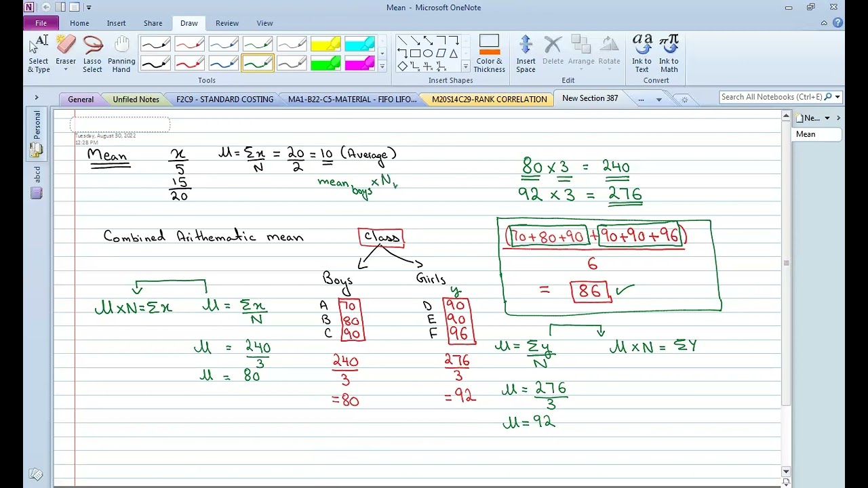Select the New Section 387 tab
868x488 pixels.
(x=590, y=98)
